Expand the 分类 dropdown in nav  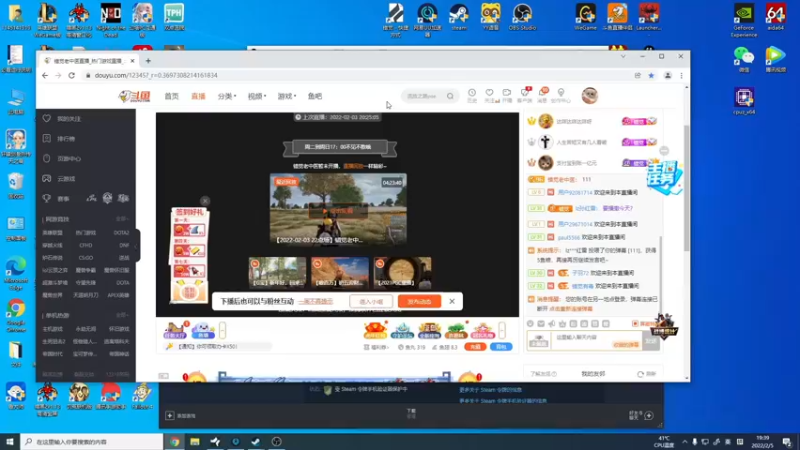(x=227, y=96)
